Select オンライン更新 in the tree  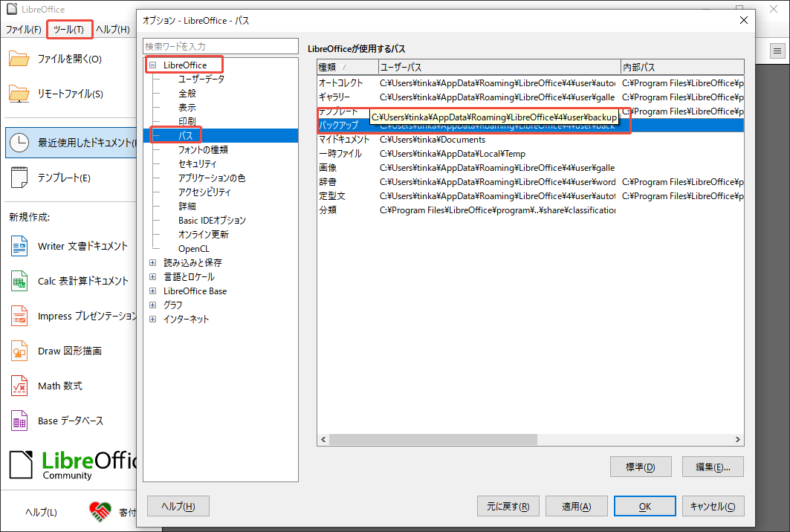coord(204,234)
